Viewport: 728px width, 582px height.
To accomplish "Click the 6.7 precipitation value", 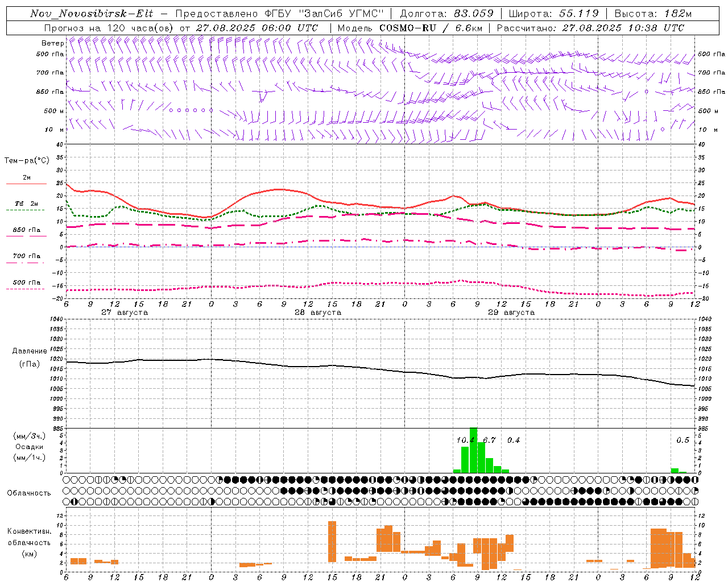I will click(x=489, y=440).
